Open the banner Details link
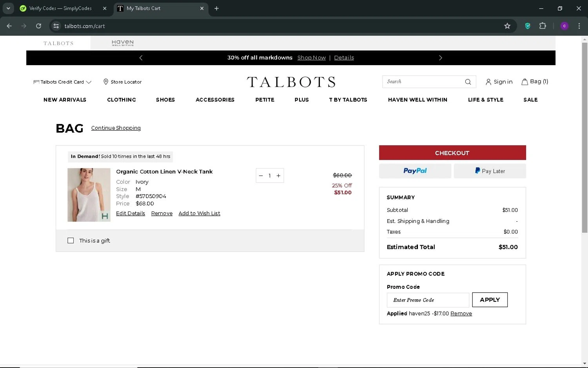Image resolution: width=588 pixels, height=368 pixels. coord(344,58)
